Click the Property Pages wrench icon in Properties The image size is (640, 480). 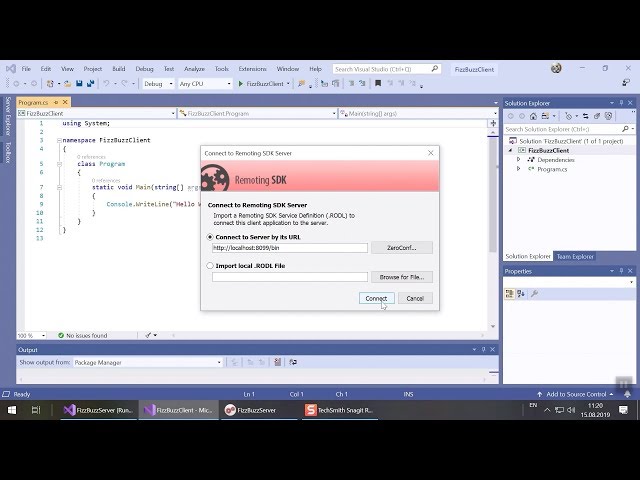534,294
